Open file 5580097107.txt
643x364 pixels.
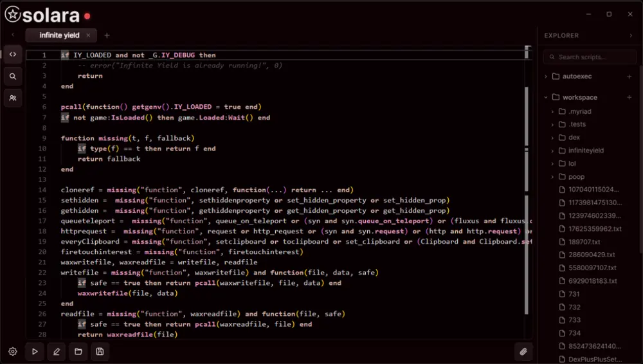pyautogui.click(x=588, y=268)
